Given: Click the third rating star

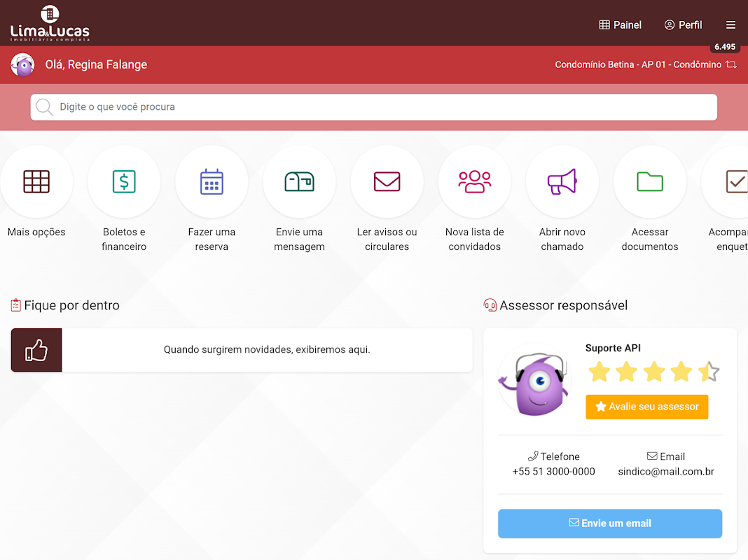Looking at the screenshot, I should point(654,372).
